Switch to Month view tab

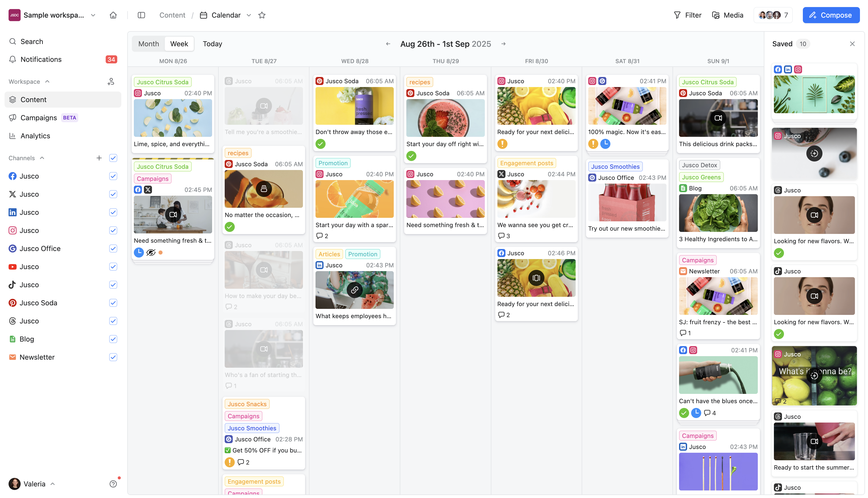148,44
